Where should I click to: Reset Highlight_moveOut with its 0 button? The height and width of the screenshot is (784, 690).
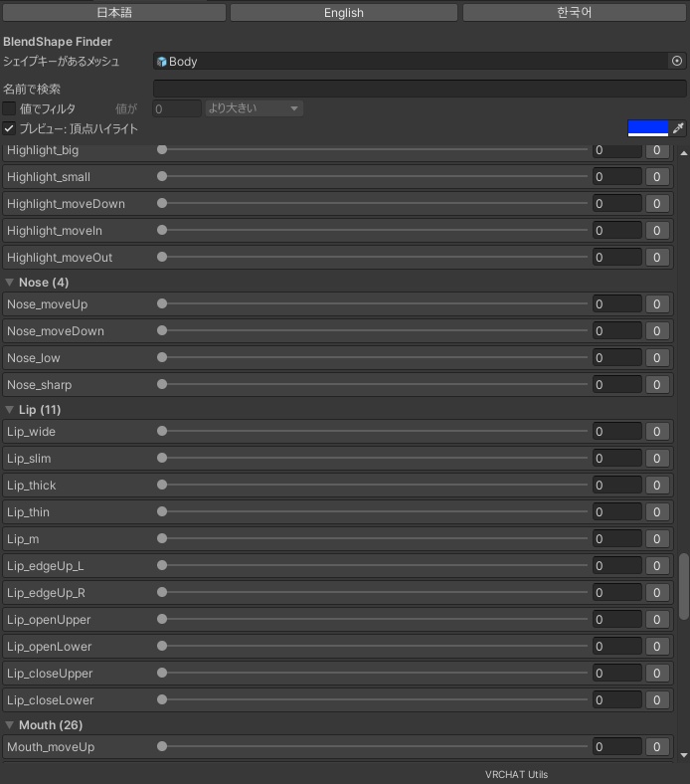click(657, 258)
